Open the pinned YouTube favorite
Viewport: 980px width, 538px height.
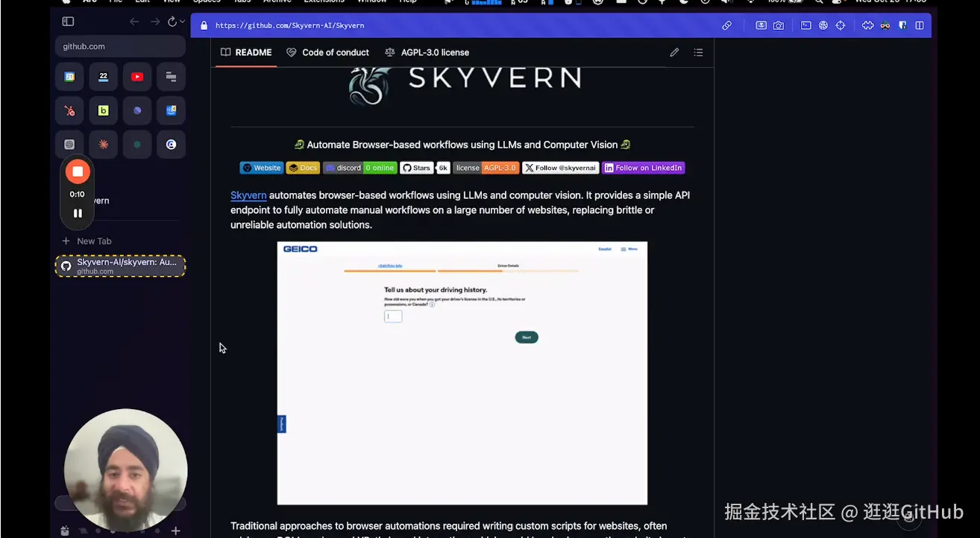click(x=137, y=77)
